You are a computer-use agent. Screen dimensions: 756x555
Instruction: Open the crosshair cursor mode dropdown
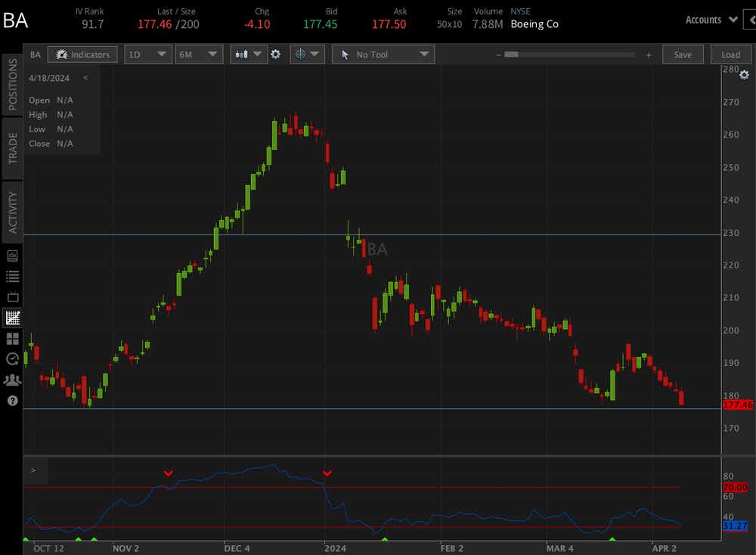tap(307, 54)
